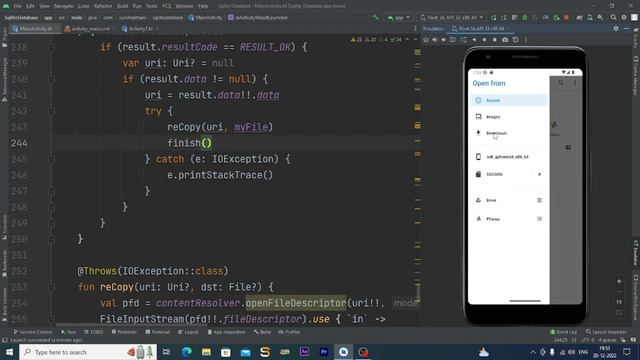Image resolution: width=640 pixels, height=360 pixels.
Task: Click the emulator power button icon
Action: (x=426, y=40)
